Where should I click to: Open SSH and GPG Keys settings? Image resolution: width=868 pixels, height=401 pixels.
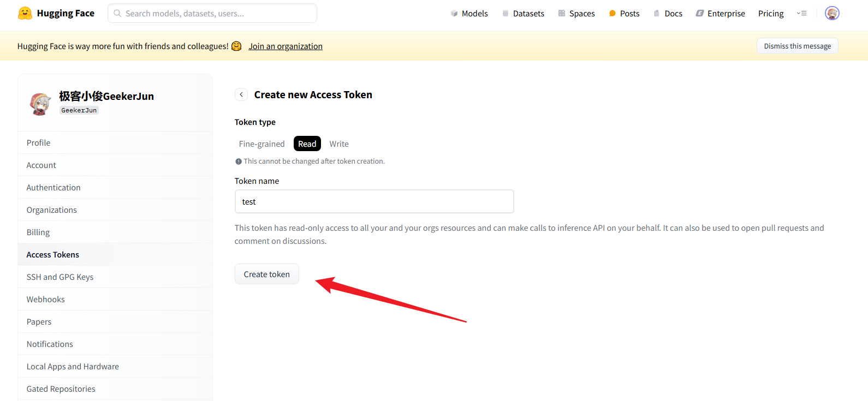coord(115,277)
